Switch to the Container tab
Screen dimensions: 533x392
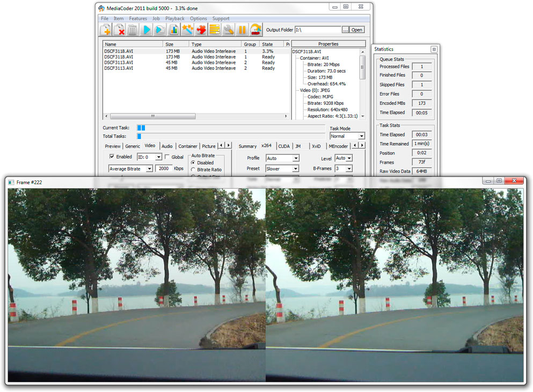coord(188,146)
